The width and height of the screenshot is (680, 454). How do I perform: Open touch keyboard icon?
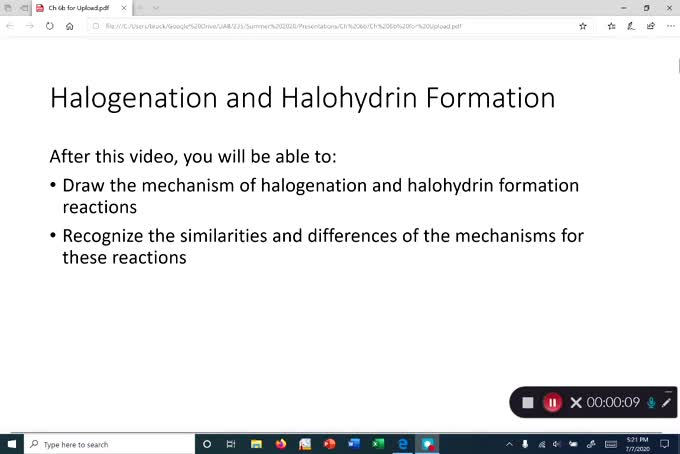(x=611, y=444)
